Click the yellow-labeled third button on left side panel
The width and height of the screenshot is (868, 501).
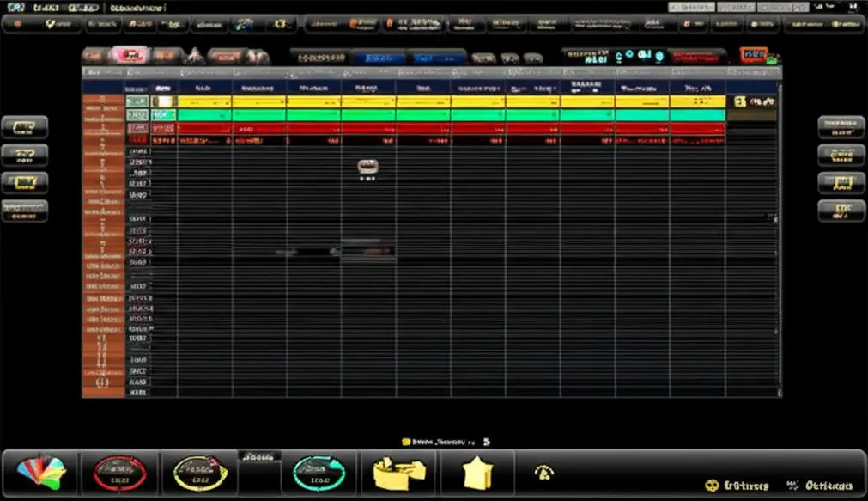click(x=24, y=182)
